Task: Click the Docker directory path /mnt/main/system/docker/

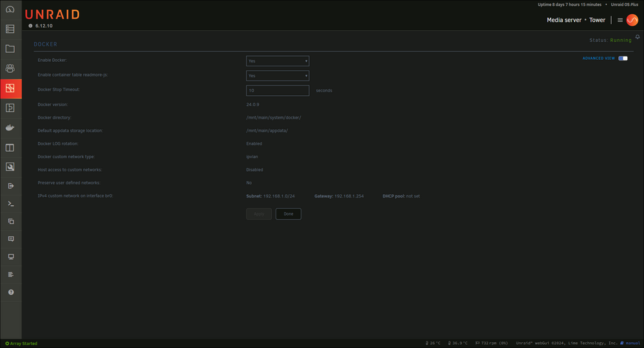Action: pyautogui.click(x=274, y=118)
